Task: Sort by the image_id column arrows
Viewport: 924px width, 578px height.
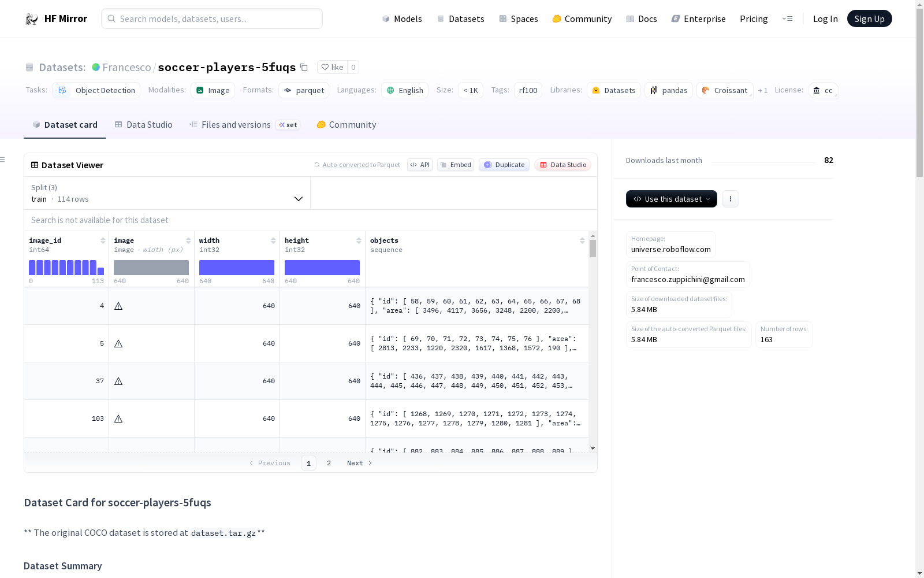Action: pos(103,240)
